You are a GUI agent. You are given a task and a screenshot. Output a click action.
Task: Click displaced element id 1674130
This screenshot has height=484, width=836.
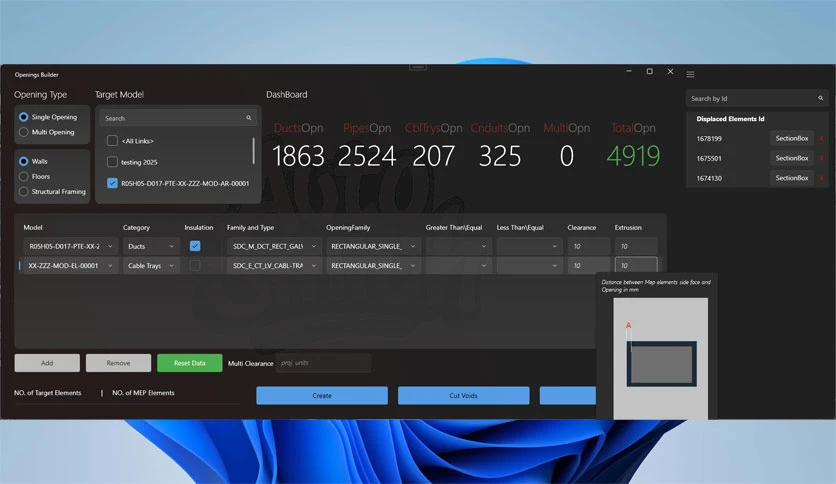click(x=709, y=178)
